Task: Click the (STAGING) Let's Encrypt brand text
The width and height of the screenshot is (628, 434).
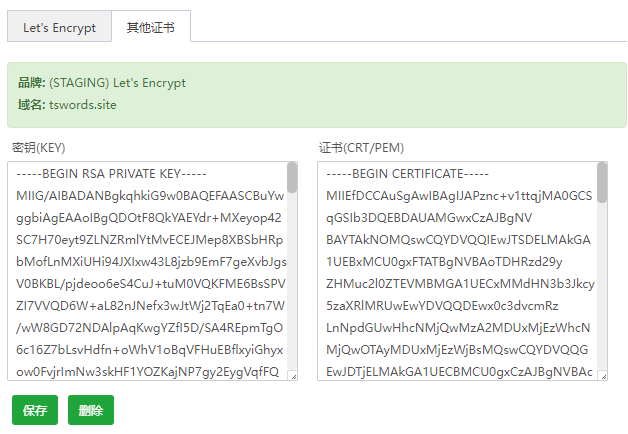Action: coord(118,83)
